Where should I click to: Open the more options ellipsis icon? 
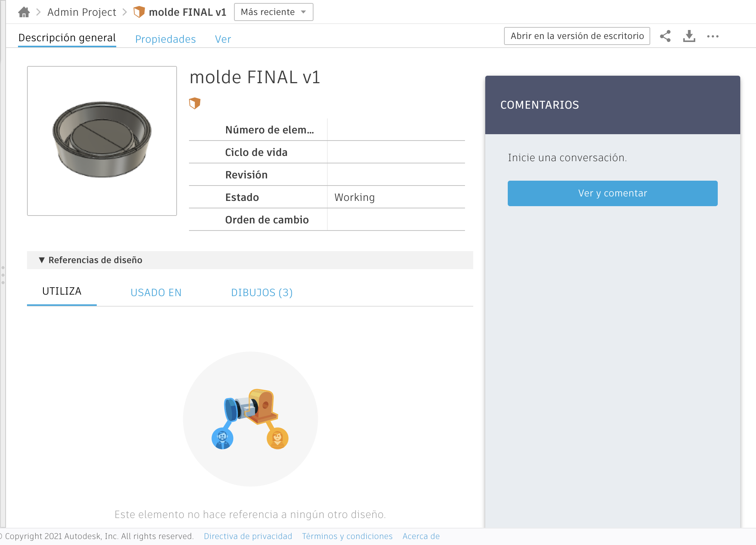(x=713, y=36)
